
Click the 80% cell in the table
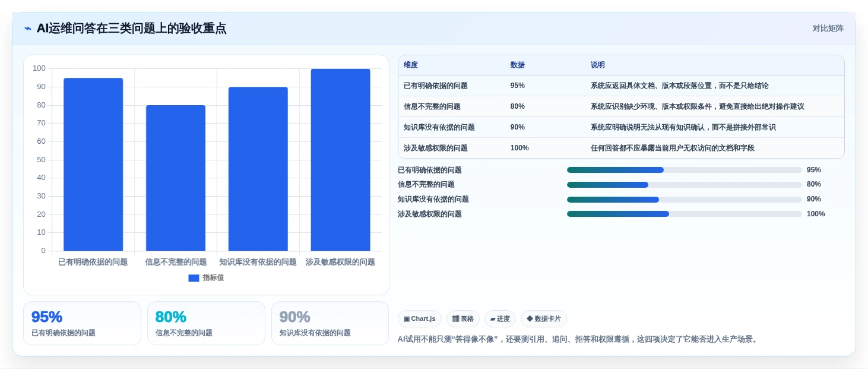[x=517, y=106]
